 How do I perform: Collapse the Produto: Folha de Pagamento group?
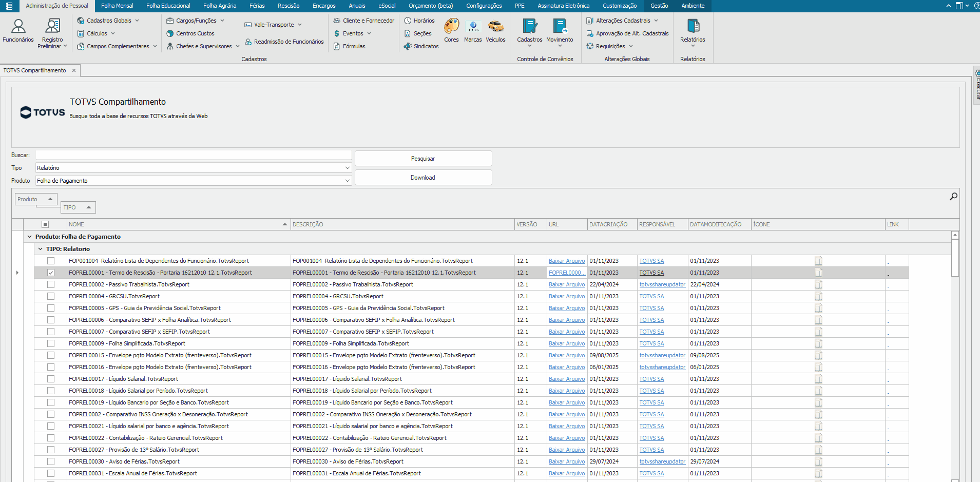pyautogui.click(x=29, y=237)
